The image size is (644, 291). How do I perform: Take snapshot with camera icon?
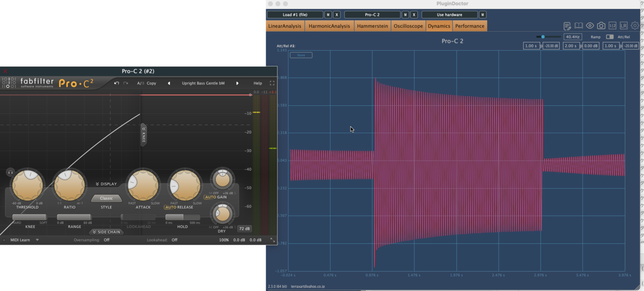click(x=601, y=26)
